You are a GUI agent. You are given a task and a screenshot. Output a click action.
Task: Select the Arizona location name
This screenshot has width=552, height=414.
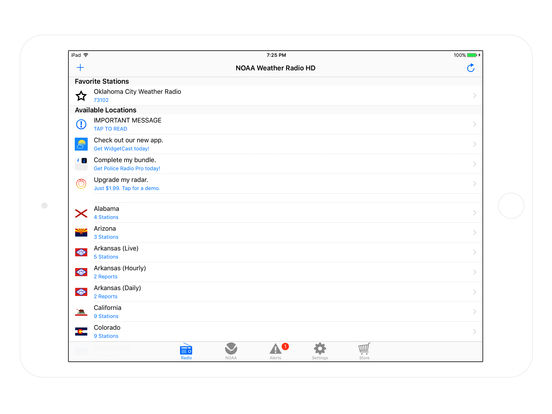[x=105, y=228]
